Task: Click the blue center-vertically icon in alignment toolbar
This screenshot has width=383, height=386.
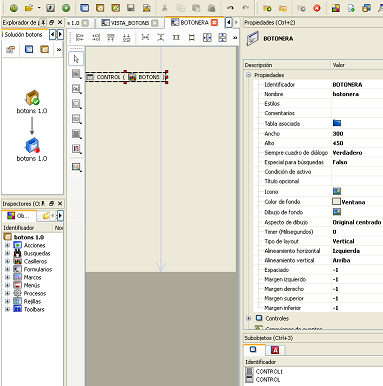Action: pyautogui.click(x=223, y=37)
